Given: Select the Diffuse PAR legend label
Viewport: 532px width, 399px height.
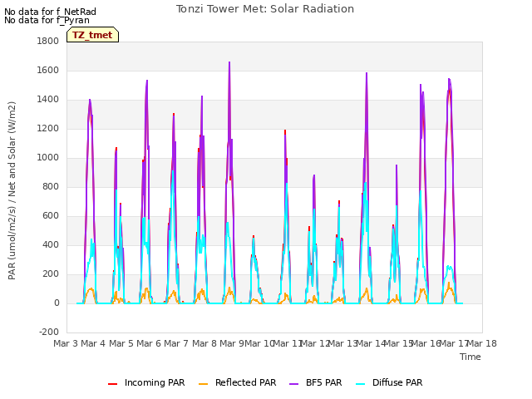Looking at the screenshot, I should pos(397,382).
